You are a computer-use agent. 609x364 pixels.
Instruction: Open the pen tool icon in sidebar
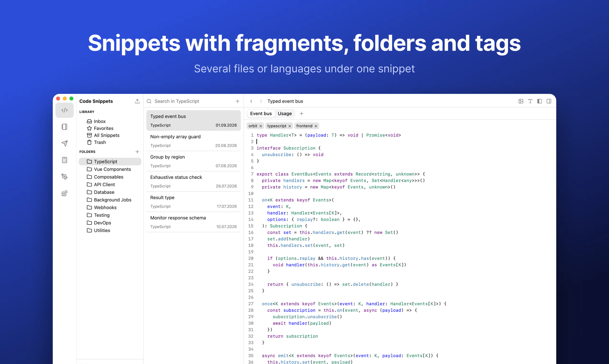coord(64,176)
